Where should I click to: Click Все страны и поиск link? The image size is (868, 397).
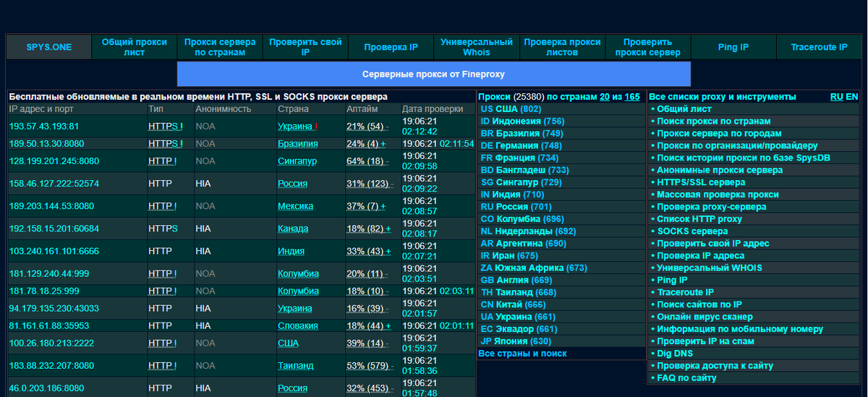tap(522, 354)
